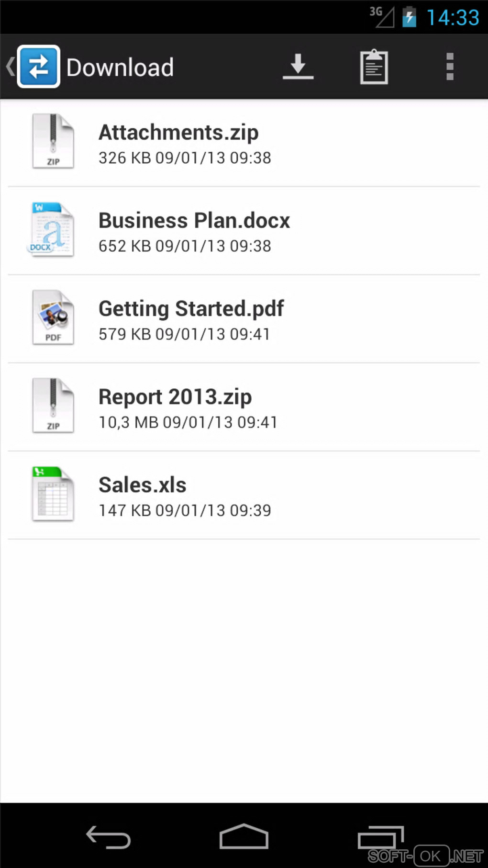Select the Report 2013.zip item
Viewport: 488px width, 868px height.
click(175, 397)
